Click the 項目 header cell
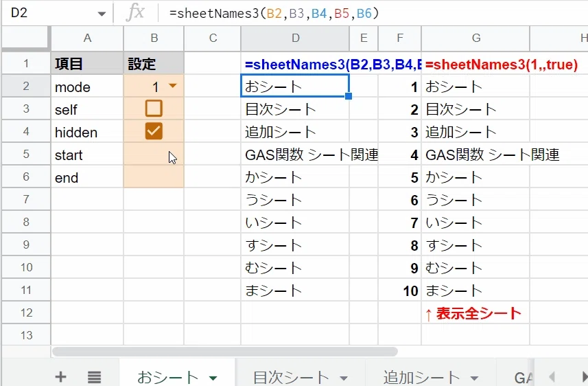The height and width of the screenshot is (386, 588). 87,63
